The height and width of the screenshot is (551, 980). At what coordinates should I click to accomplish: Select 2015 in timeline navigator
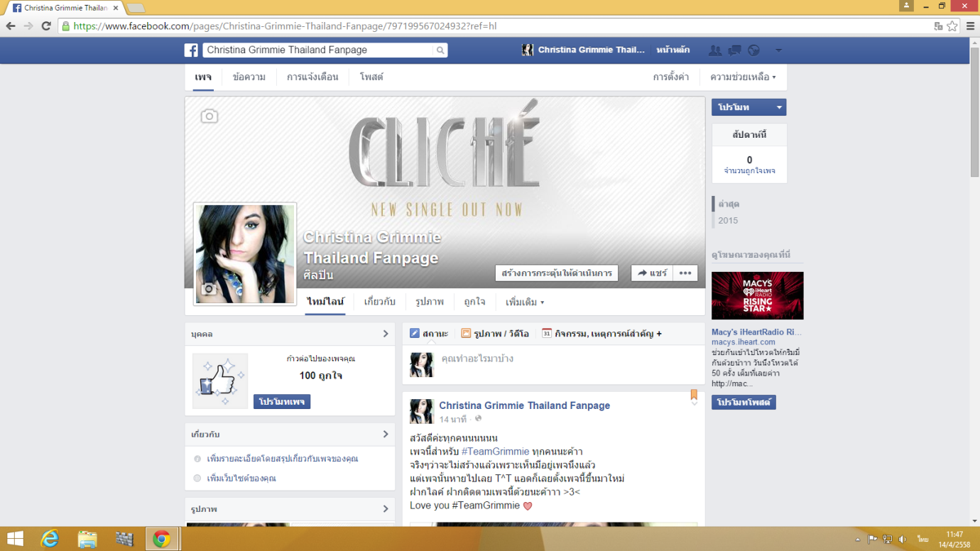coord(728,220)
